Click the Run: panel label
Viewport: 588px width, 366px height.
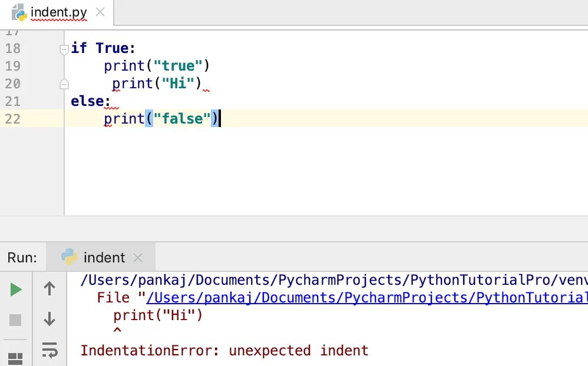[x=22, y=258]
